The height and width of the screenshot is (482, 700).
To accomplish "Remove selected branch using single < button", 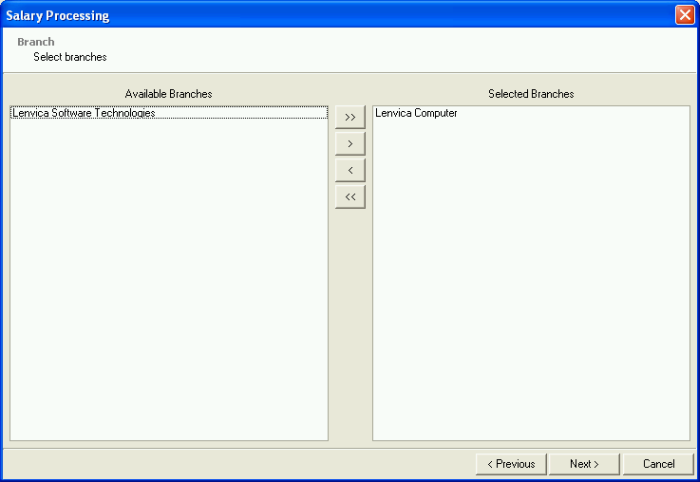I will (350, 170).
